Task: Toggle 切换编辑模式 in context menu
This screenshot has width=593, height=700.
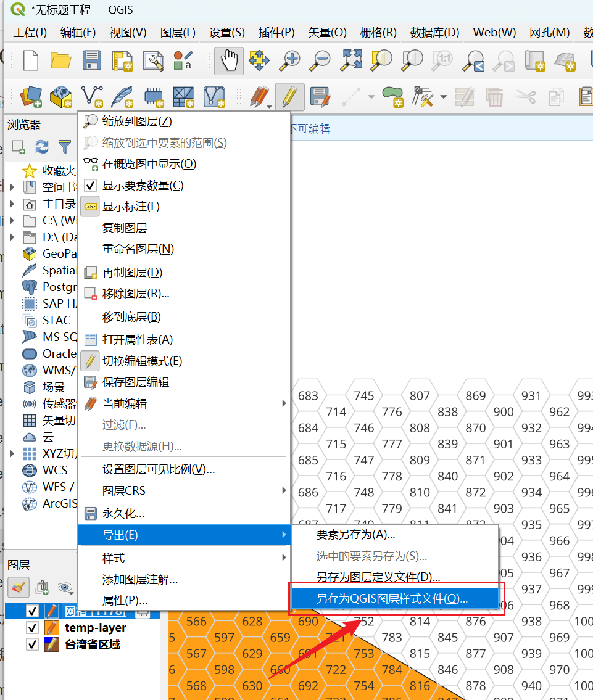Action: (184, 361)
